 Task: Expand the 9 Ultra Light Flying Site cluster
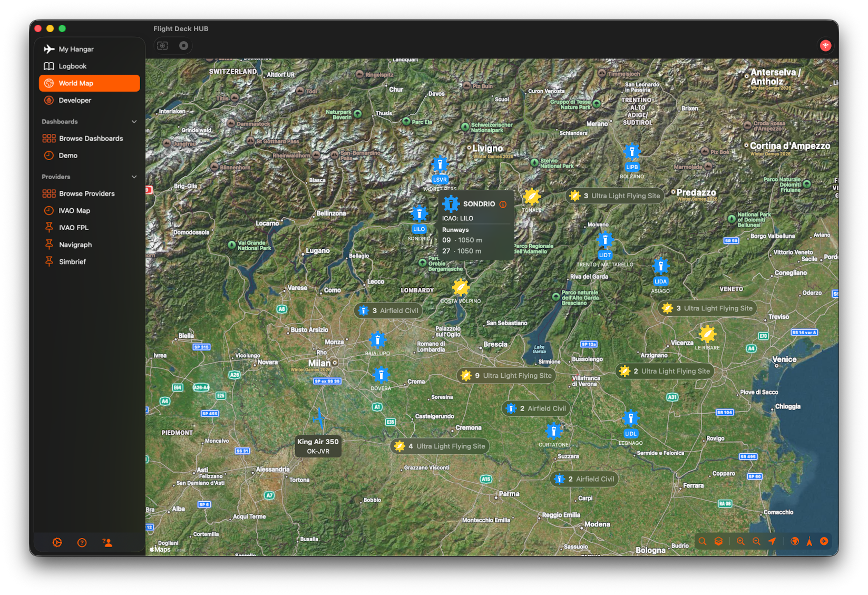[x=506, y=376]
